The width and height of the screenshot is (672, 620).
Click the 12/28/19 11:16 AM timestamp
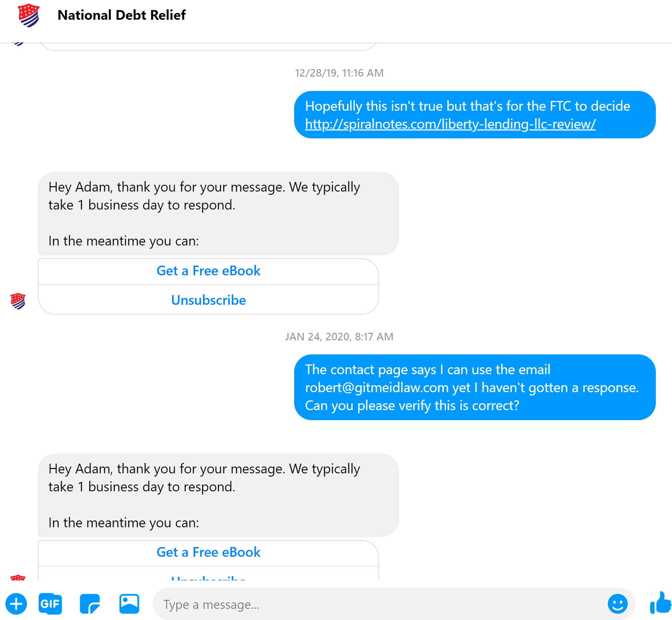pyautogui.click(x=339, y=73)
